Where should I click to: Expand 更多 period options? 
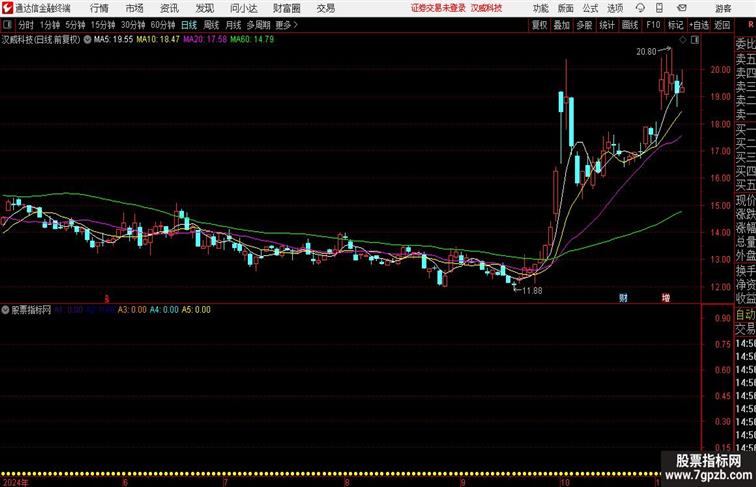pos(287,25)
